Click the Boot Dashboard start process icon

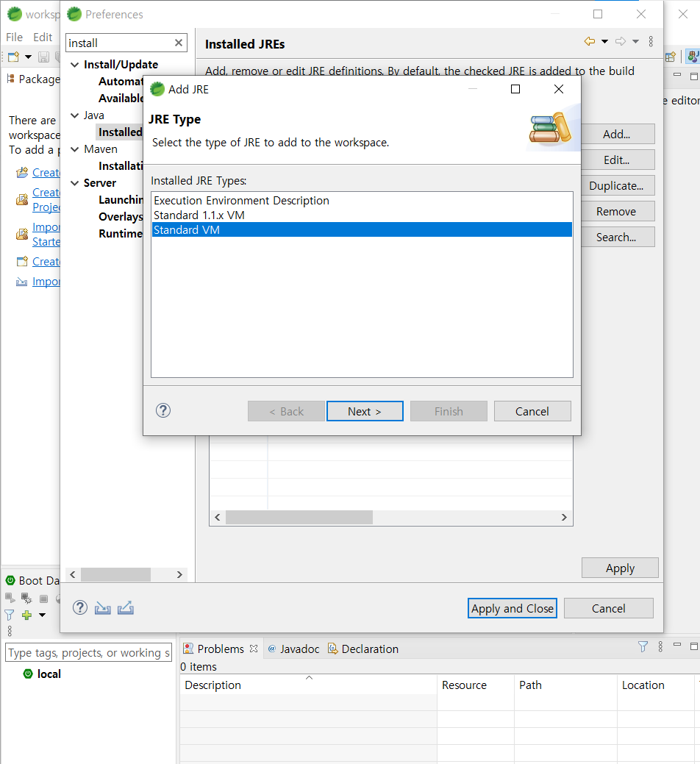click(10, 598)
